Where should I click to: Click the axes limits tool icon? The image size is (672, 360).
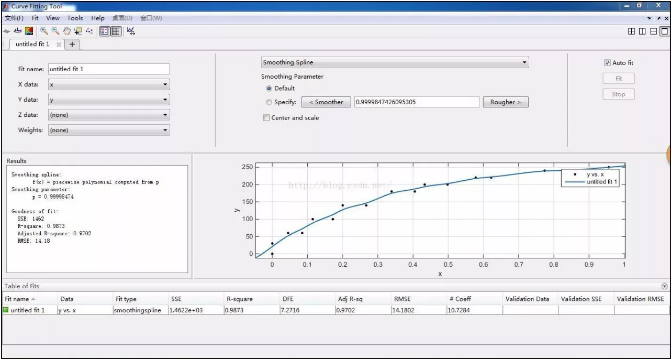coord(131,31)
